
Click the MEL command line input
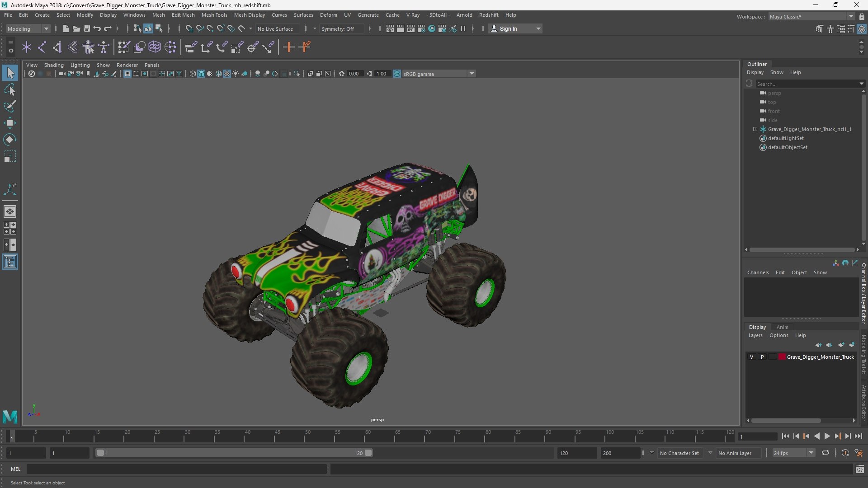coord(176,469)
